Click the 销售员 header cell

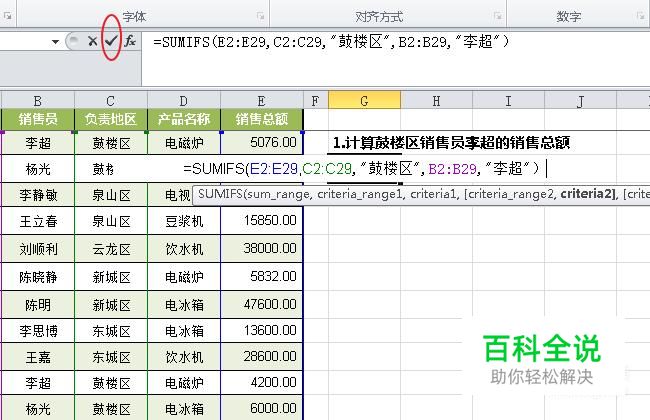(38, 119)
